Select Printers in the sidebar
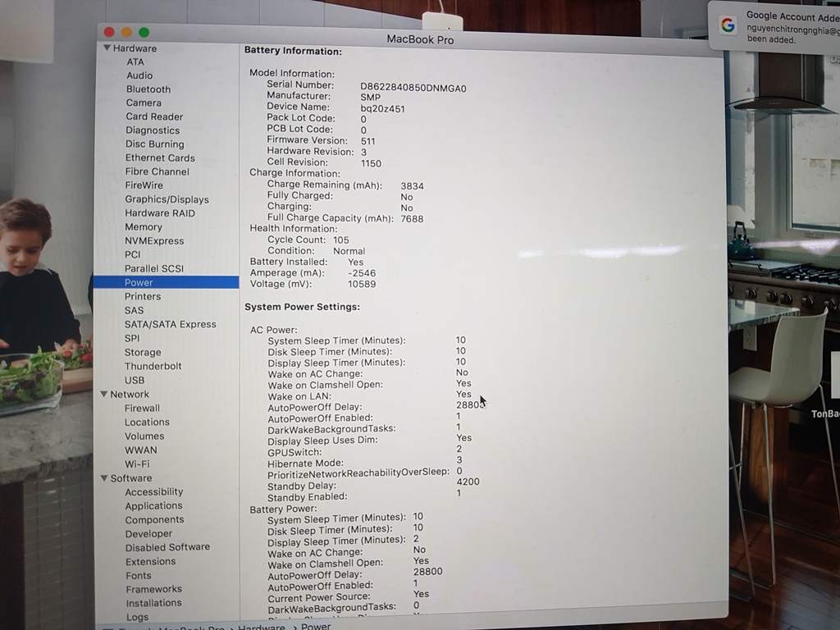 tap(143, 296)
